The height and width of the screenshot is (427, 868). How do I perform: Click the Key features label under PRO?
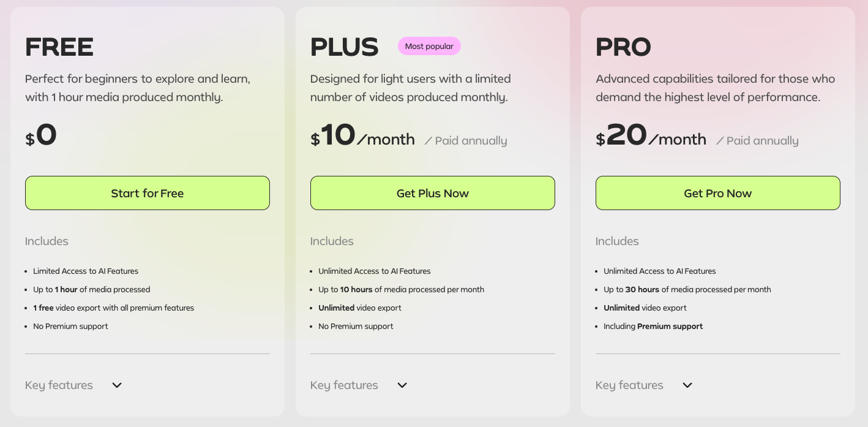pyautogui.click(x=629, y=385)
